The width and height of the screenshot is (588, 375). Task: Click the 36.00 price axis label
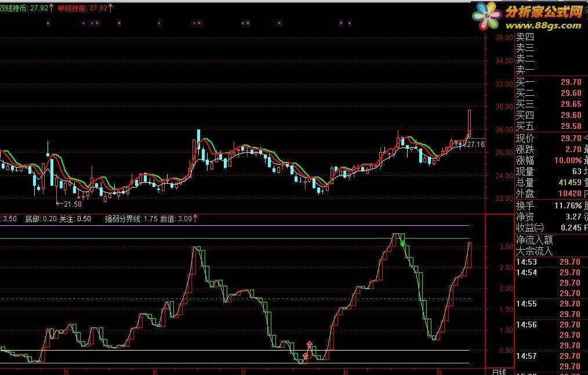503,38
